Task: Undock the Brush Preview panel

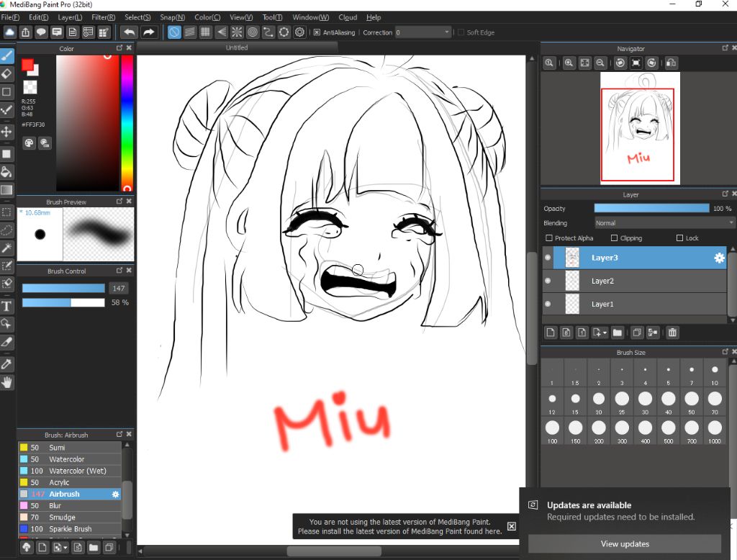Action: pyautogui.click(x=119, y=201)
